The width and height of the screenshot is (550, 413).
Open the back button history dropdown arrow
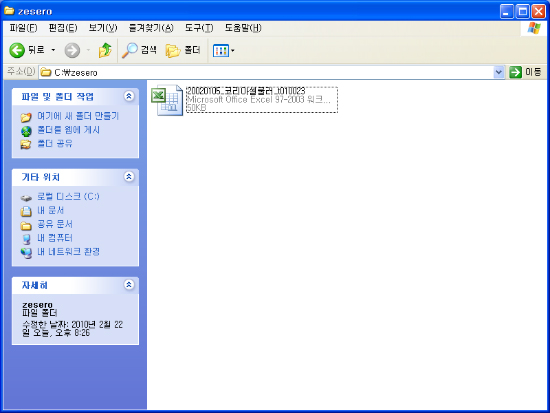(x=53, y=51)
